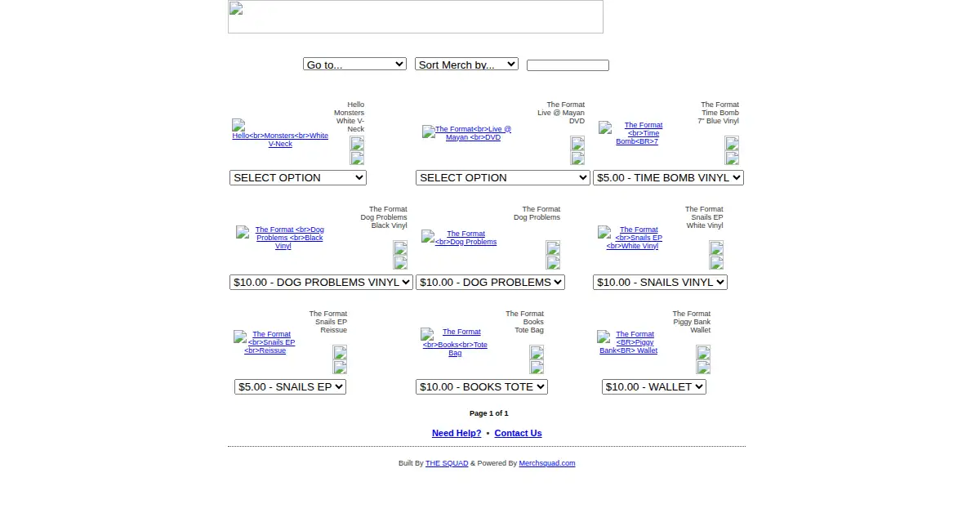Click upper image button for Piggy Bank Wallet
The height and width of the screenshot is (513, 980).
click(x=703, y=352)
